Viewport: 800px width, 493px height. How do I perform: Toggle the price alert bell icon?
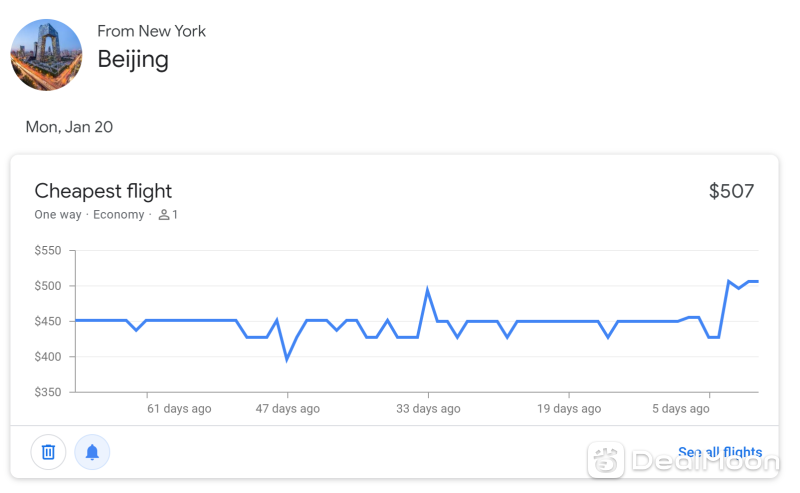click(92, 452)
